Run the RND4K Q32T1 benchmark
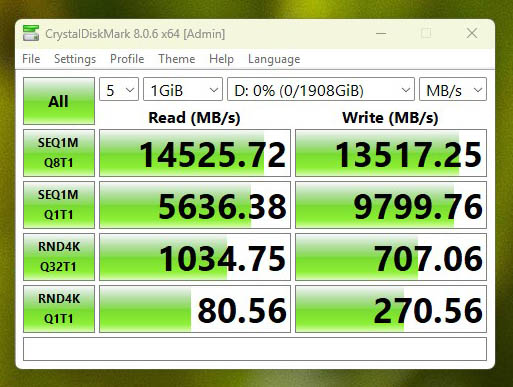Screen dimensions: 513x387 pyautogui.click(x=59, y=257)
